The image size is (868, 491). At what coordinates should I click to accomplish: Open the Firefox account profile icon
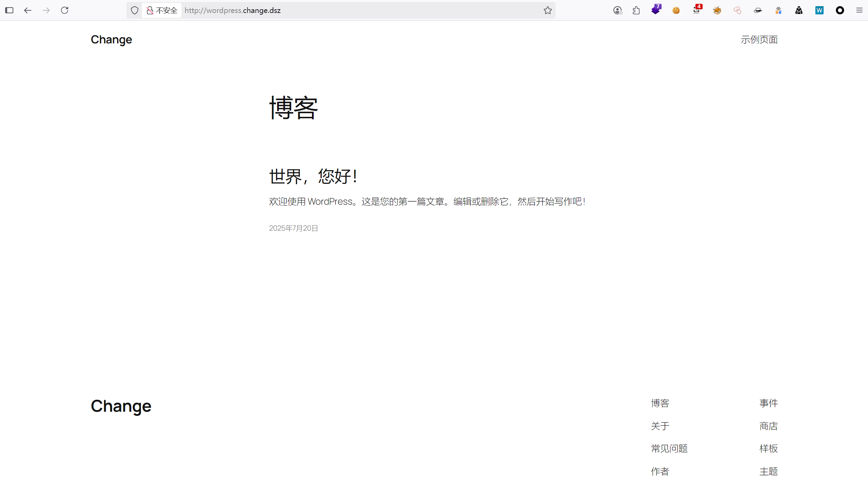[617, 10]
